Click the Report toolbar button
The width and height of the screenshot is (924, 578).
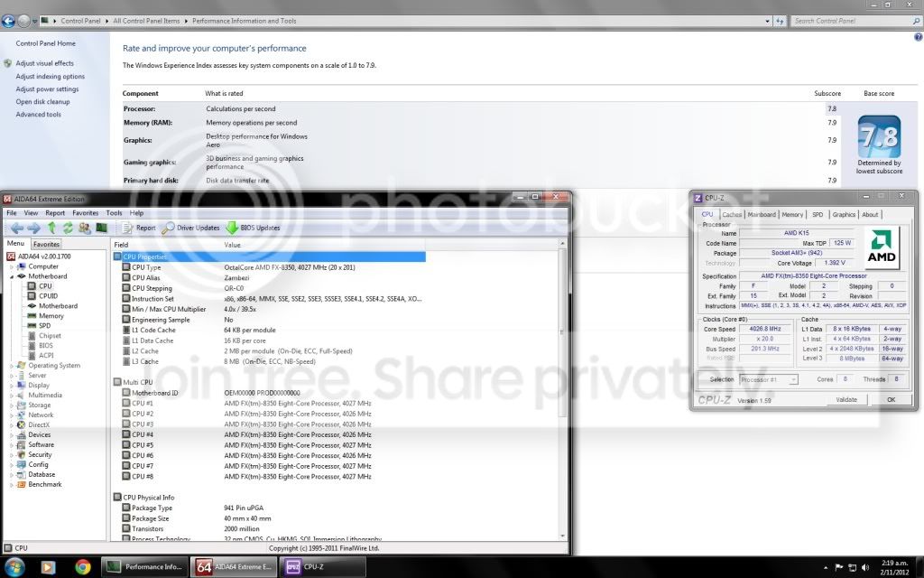pos(139,228)
